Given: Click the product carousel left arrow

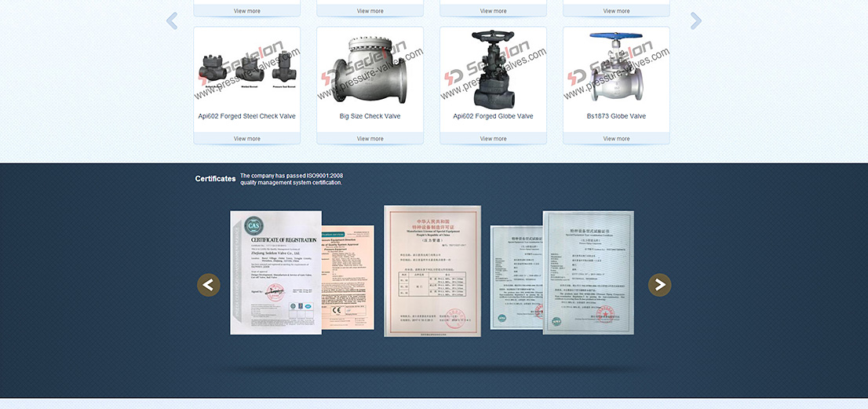Looking at the screenshot, I should (172, 21).
